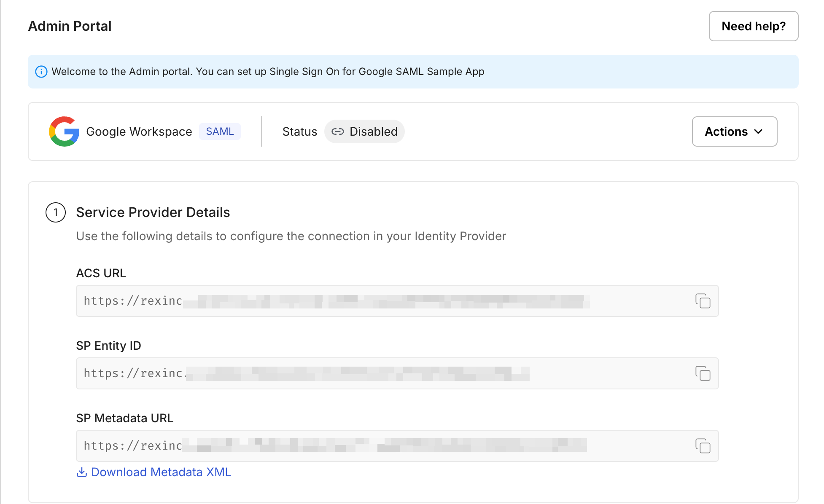Click the step 1 circle indicator
Screen dimensions: 824x504
pyautogui.click(x=55, y=212)
